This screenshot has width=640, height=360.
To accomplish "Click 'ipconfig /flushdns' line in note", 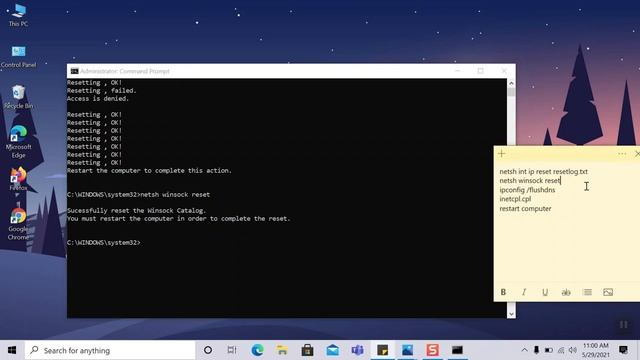I will [527, 190].
